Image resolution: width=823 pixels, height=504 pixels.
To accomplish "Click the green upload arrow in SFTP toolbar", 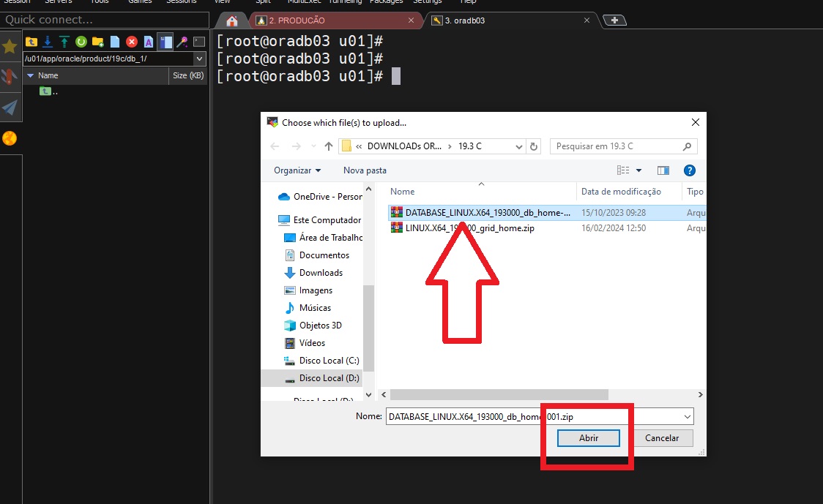I will point(64,42).
